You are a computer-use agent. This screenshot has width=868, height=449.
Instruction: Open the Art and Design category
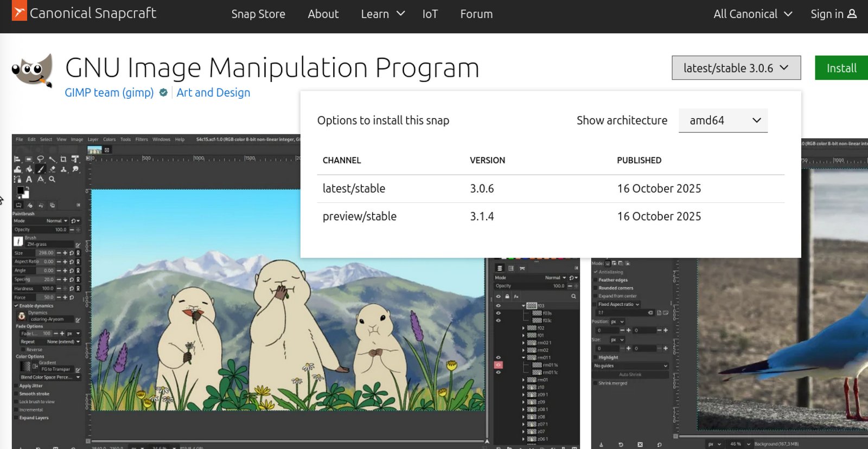click(x=213, y=93)
